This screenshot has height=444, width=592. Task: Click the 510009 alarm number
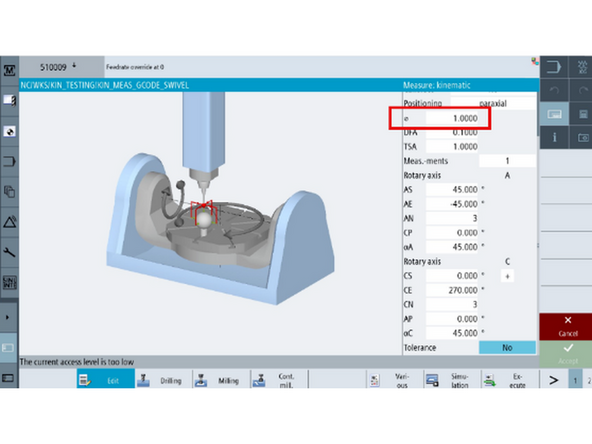tap(53, 67)
